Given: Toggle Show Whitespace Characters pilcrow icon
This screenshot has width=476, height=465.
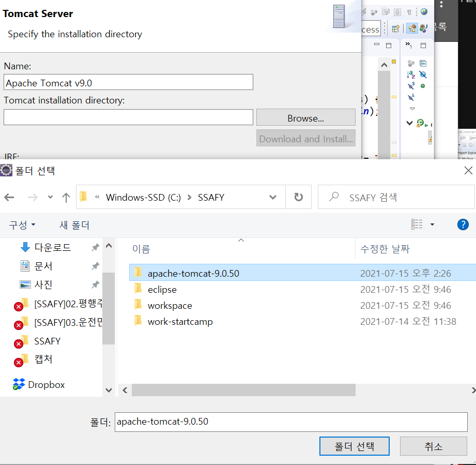Looking at the screenshot, I should click(x=409, y=12).
